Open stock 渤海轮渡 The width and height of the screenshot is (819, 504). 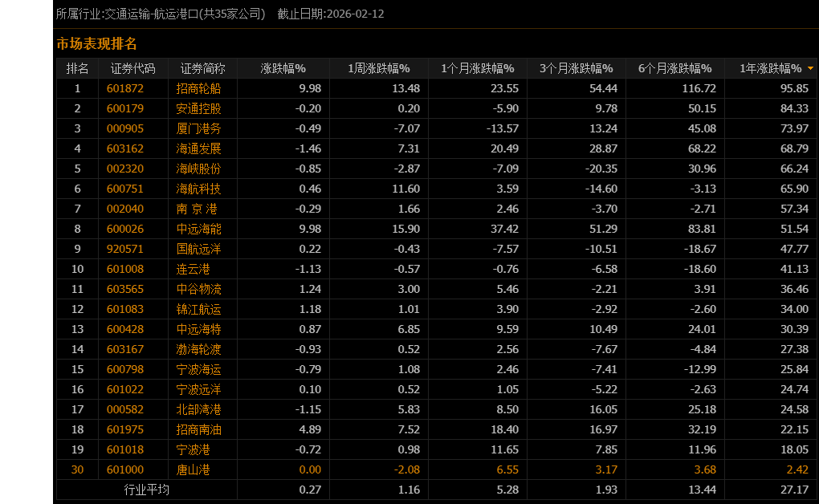pos(198,349)
